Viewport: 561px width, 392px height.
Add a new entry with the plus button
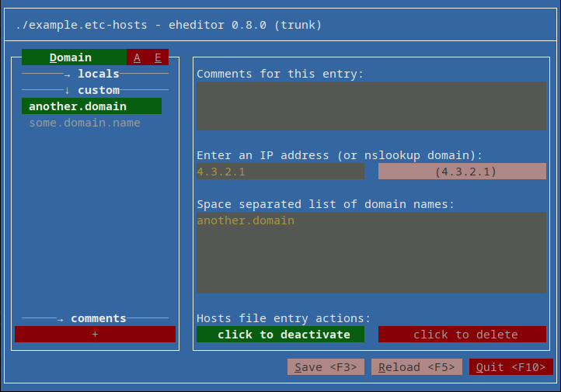point(95,334)
